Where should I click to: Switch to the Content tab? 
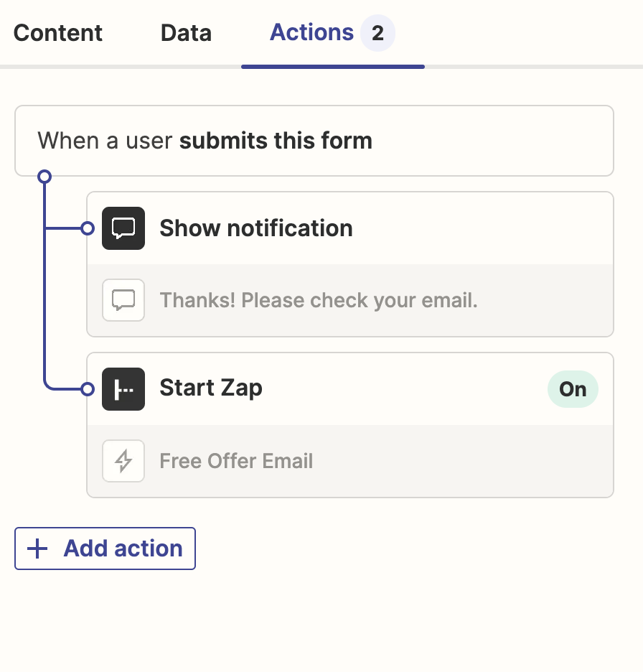58,33
